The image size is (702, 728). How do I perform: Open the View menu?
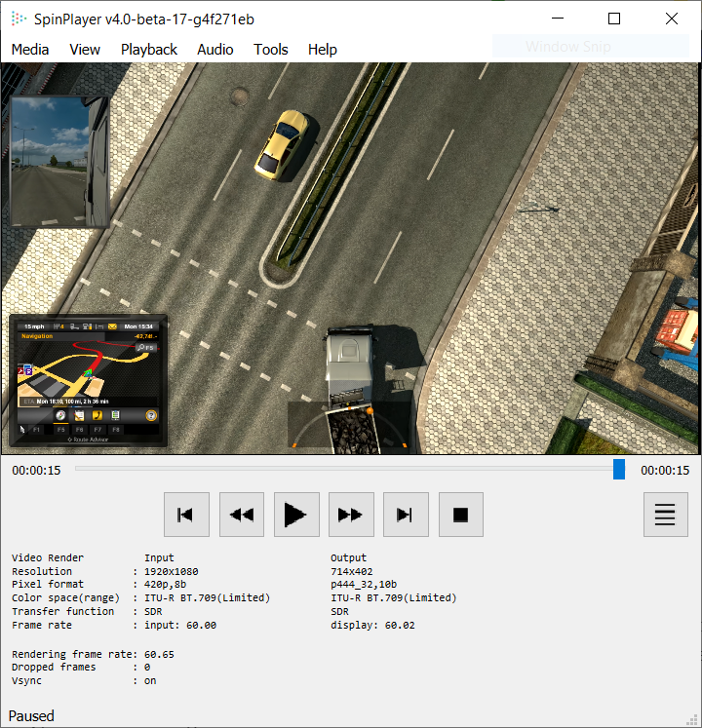(x=85, y=49)
